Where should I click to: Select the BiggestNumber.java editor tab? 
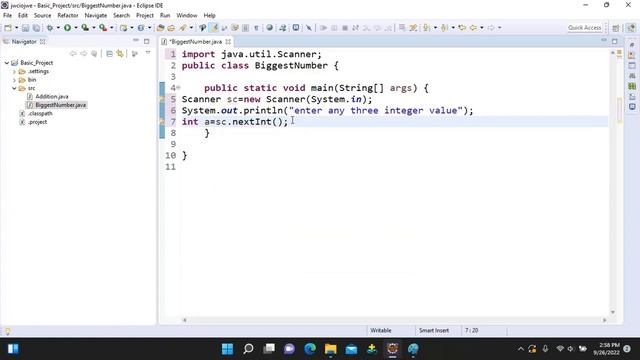coord(195,42)
